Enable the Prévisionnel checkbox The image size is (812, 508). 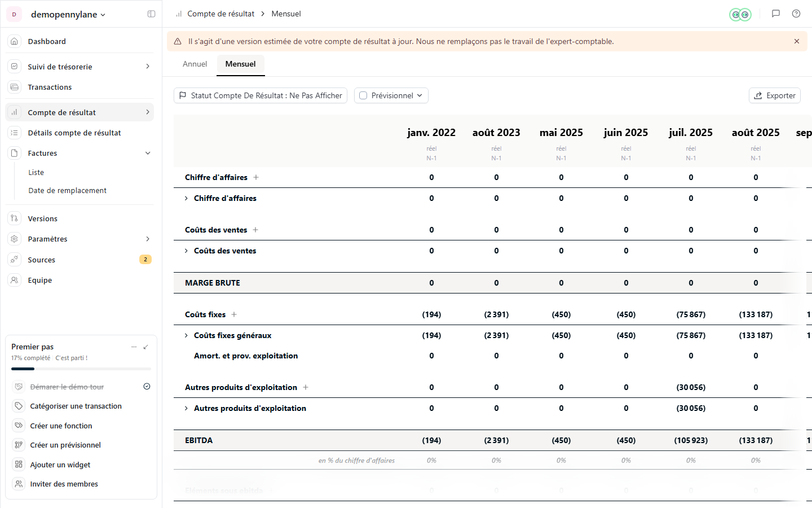363,95
